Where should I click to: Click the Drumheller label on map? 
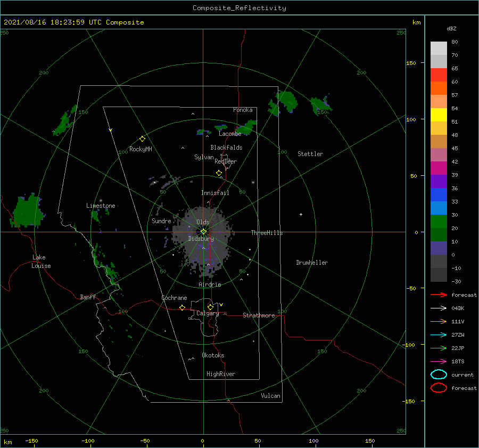pos(312,263)
